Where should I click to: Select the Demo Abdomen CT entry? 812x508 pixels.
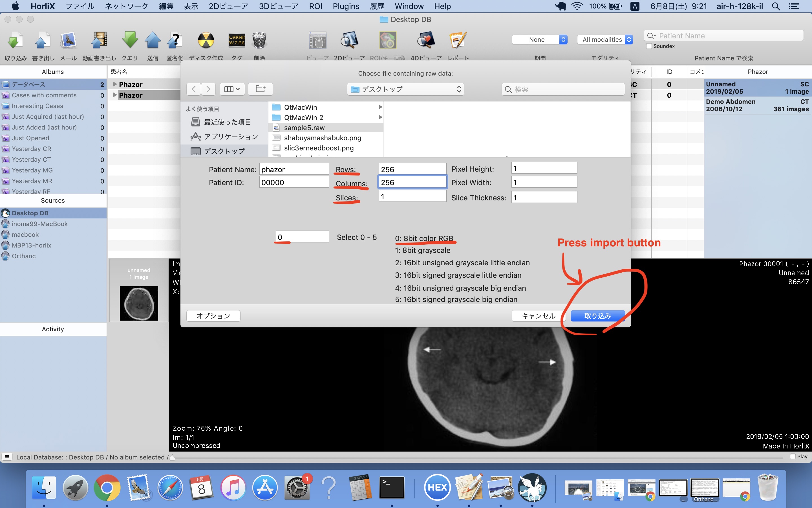tap(757, 105)
